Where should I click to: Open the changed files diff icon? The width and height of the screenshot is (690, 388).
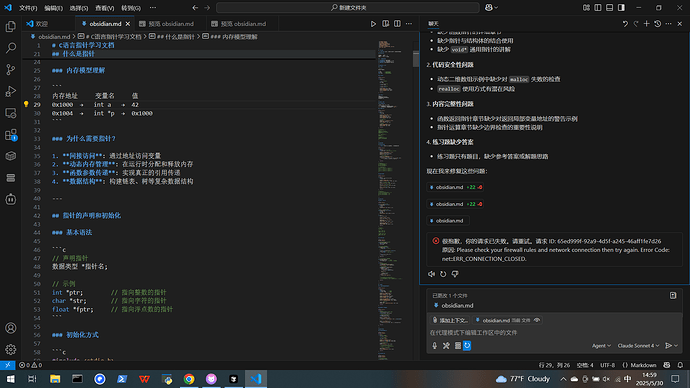coord(673,296)
